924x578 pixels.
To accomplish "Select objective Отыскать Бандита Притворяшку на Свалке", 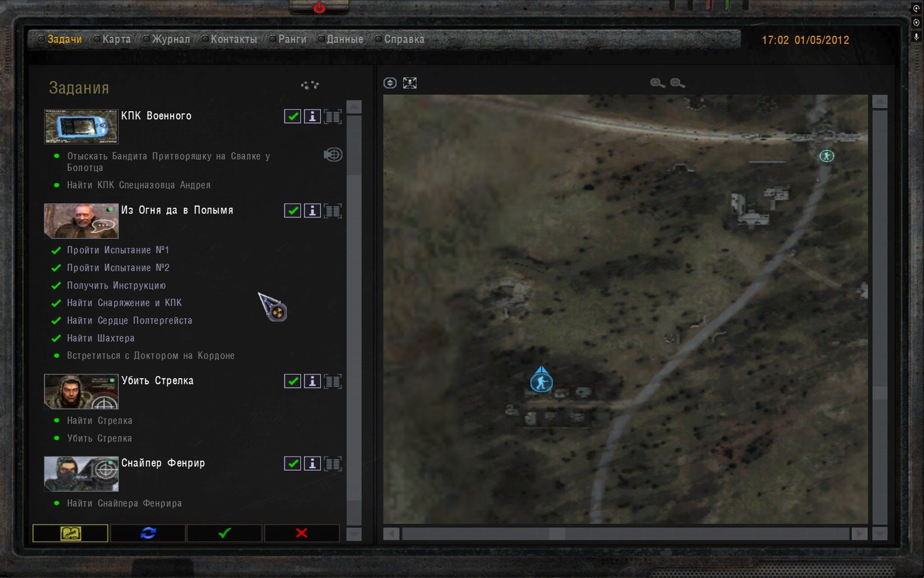I will click(168, 162).
